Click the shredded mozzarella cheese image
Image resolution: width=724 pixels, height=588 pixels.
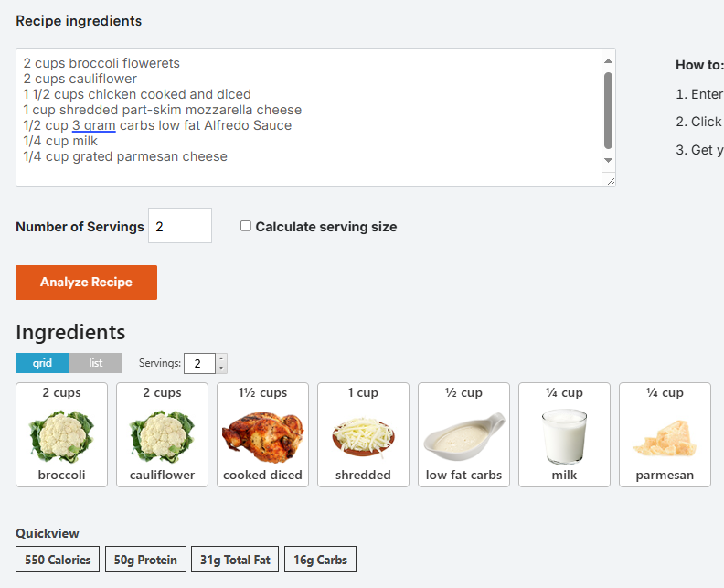click(x=363, y=437)
